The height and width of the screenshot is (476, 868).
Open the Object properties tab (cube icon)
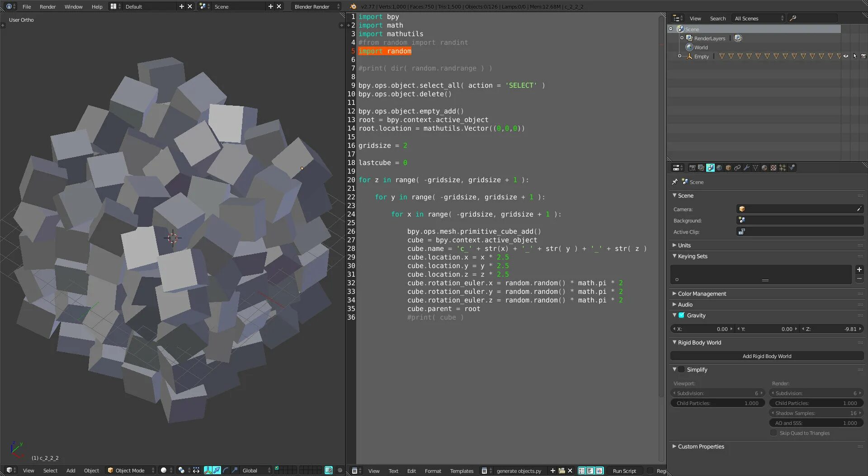(728, 168)
